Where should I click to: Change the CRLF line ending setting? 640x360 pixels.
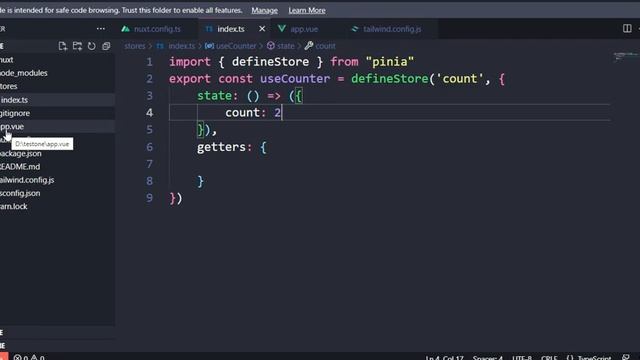[549, 357]
